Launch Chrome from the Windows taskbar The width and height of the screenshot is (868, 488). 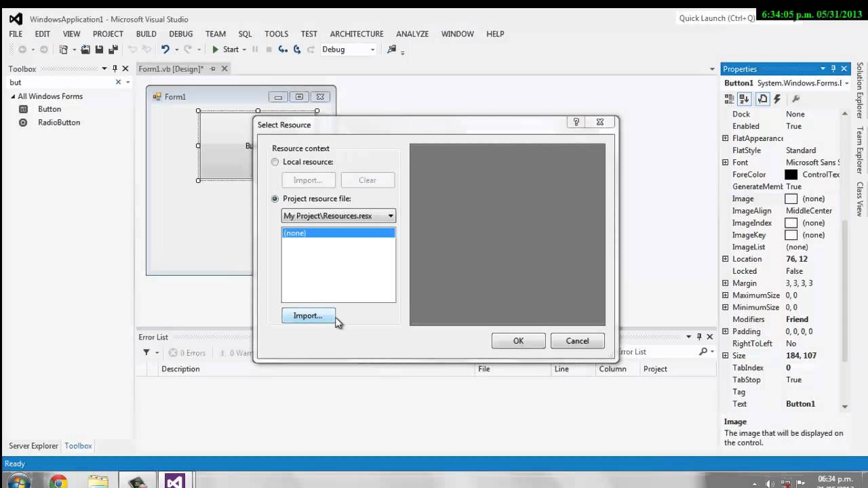coord(58,482)
